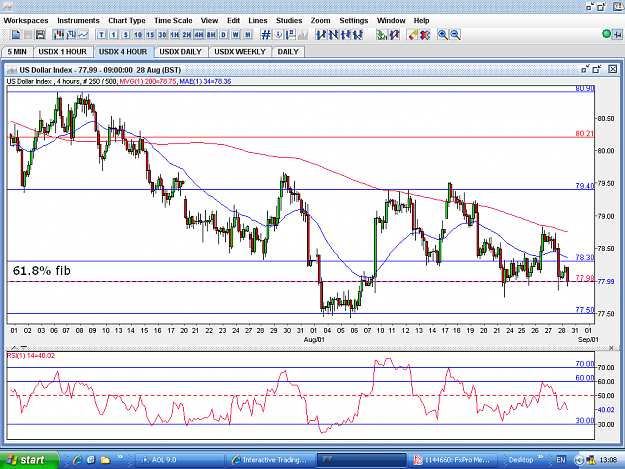
Task: Click the clock/time toolbar icon
Action: [278, 35]
